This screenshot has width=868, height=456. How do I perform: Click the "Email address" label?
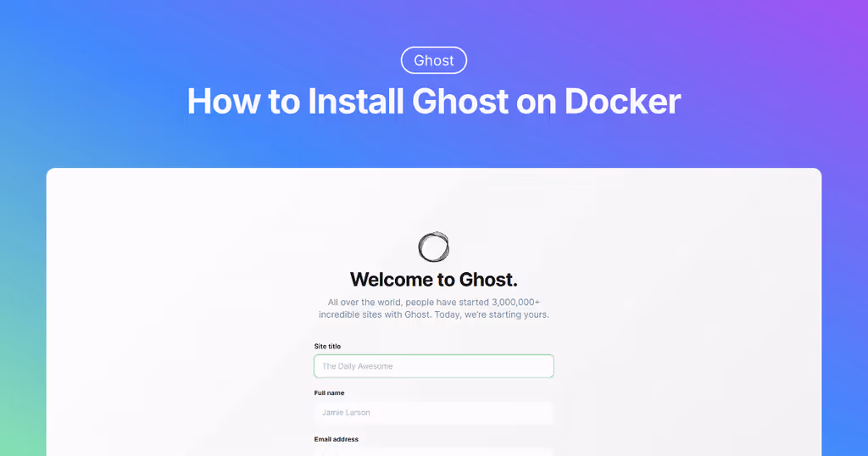point(336,439)
